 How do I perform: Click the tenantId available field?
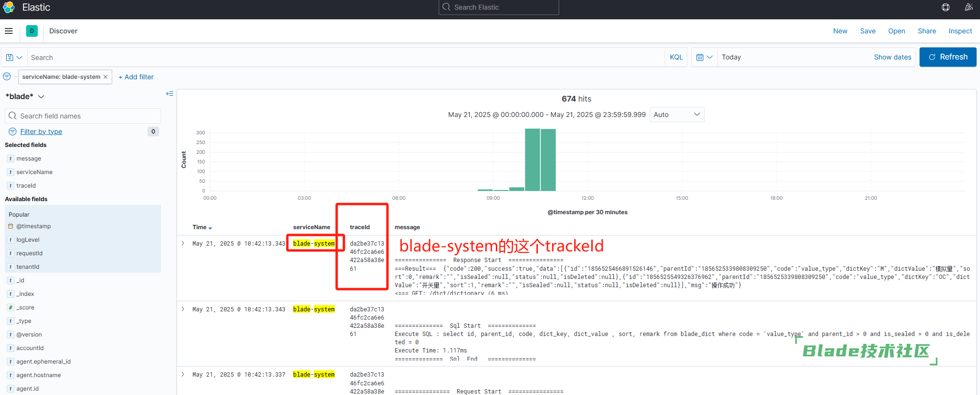(x=28, y=267)
